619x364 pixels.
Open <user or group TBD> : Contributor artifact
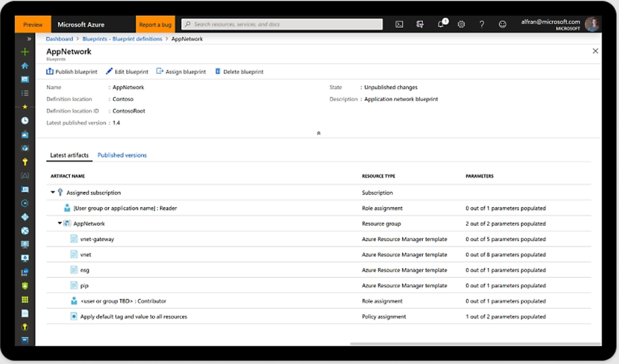tap(123, 301)
